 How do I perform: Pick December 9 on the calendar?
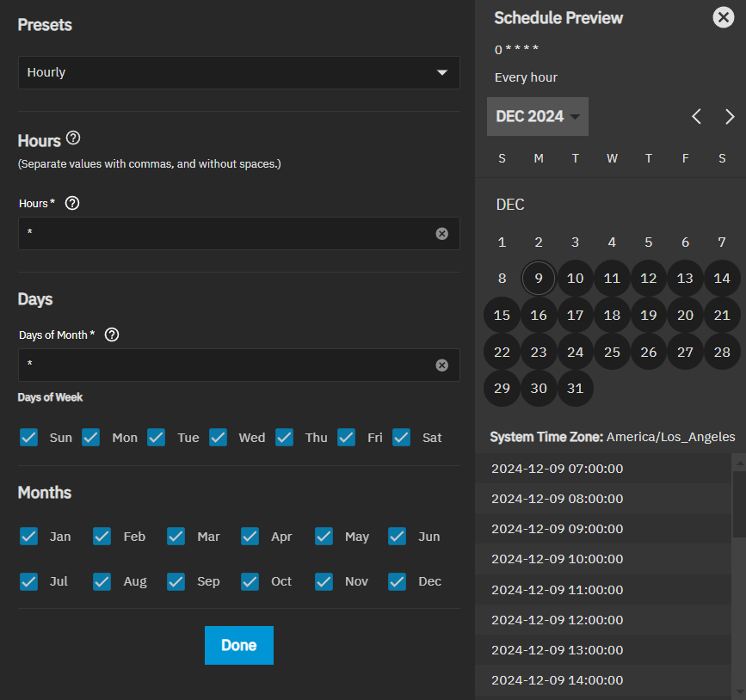(x=539, y=279)
